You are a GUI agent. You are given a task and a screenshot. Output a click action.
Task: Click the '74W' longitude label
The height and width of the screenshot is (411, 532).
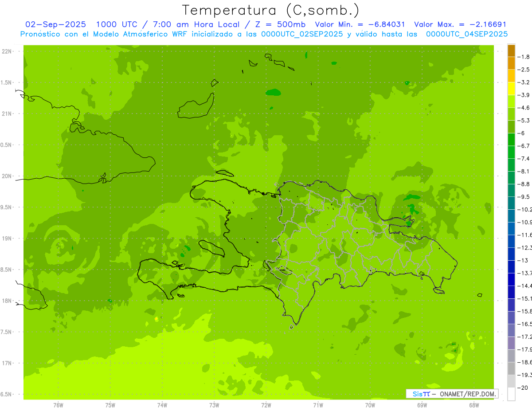click(162, 405)
